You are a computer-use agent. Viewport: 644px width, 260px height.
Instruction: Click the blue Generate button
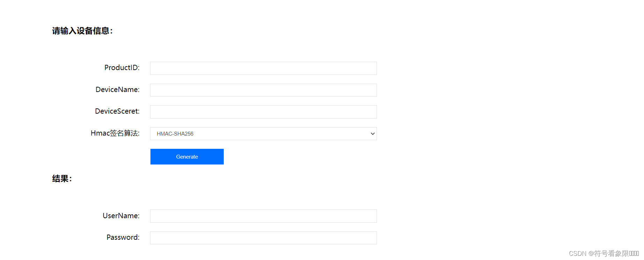tap(187, 157)
